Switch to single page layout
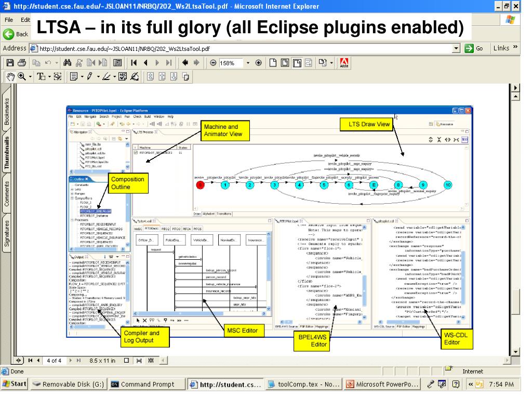Viewport: 532px width, 399px height. coord(127,361)
